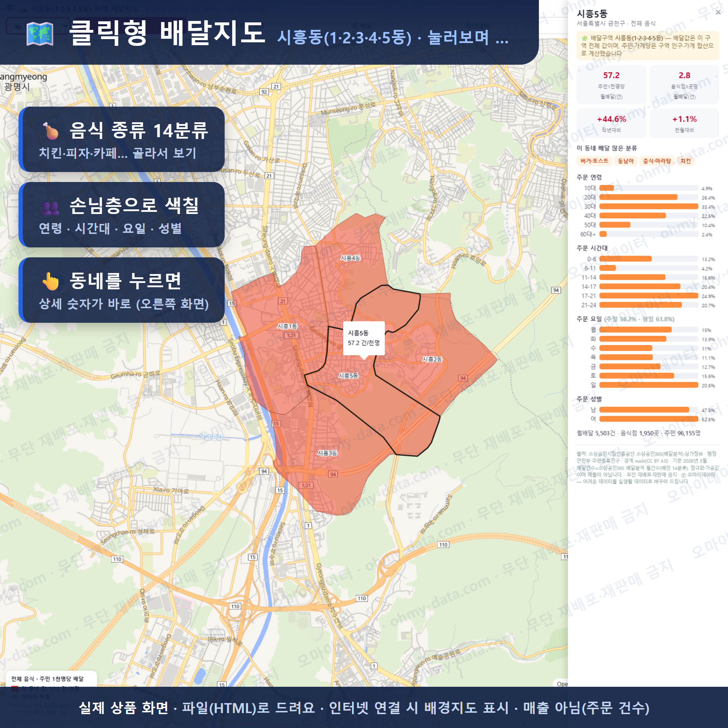Click the 시흥5동 57.2 건/천명 map tooltip
The height and width of the screenshot is (728, 728).
click(364, 338)
